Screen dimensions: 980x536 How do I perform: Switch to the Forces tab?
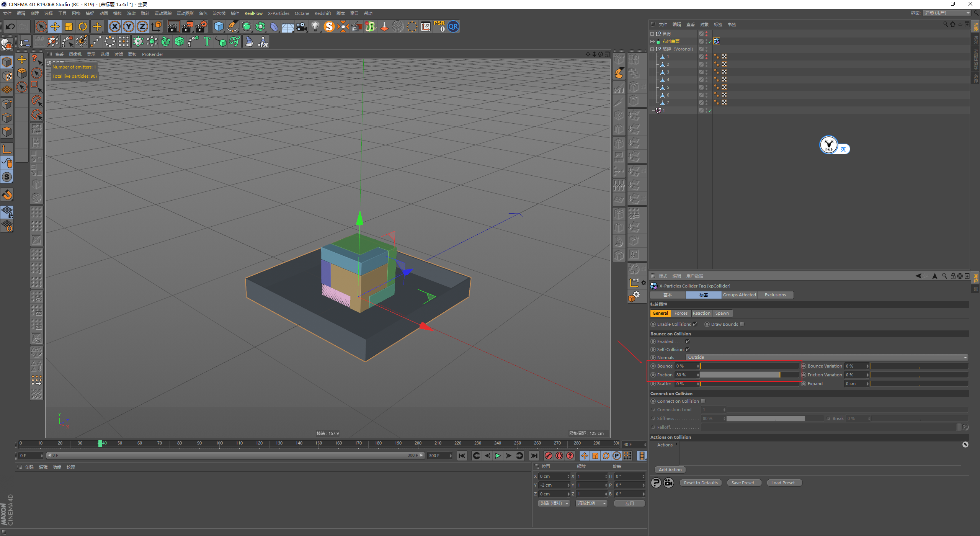tap(681, 313)
